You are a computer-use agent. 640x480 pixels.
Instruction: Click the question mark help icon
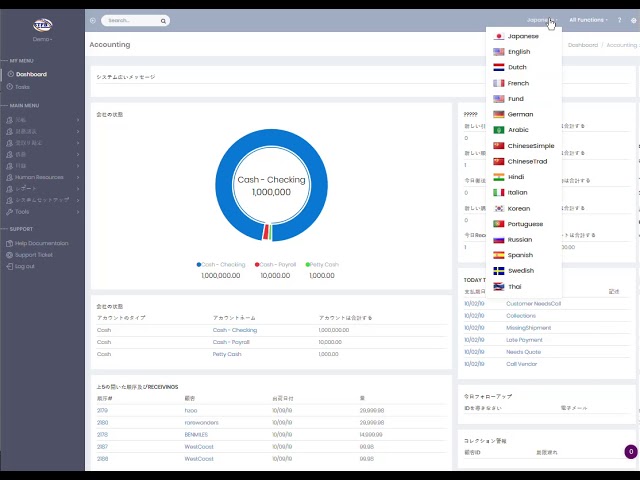pyautogui.click(x=620, y=20)
